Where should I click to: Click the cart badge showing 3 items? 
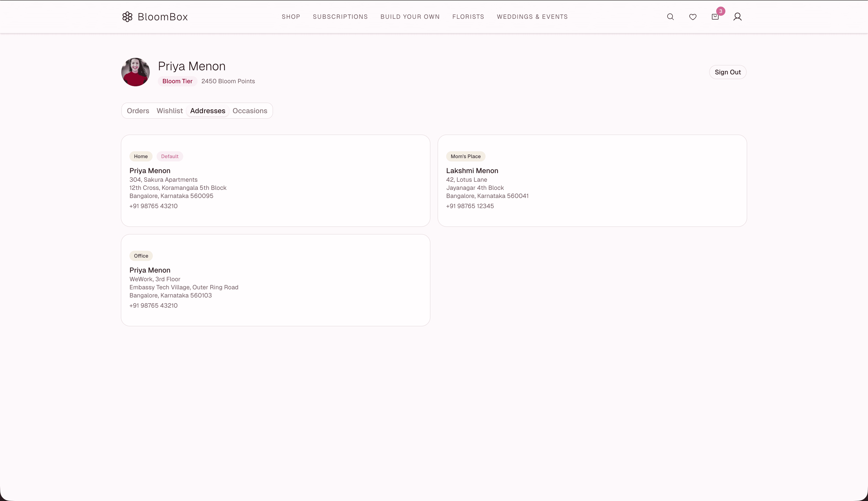(x=721, y=11)
